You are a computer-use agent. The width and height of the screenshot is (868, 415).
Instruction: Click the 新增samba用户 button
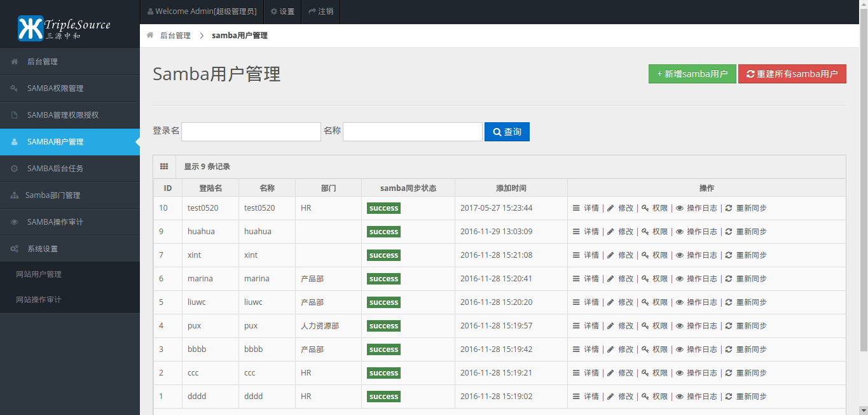(692, 74)
